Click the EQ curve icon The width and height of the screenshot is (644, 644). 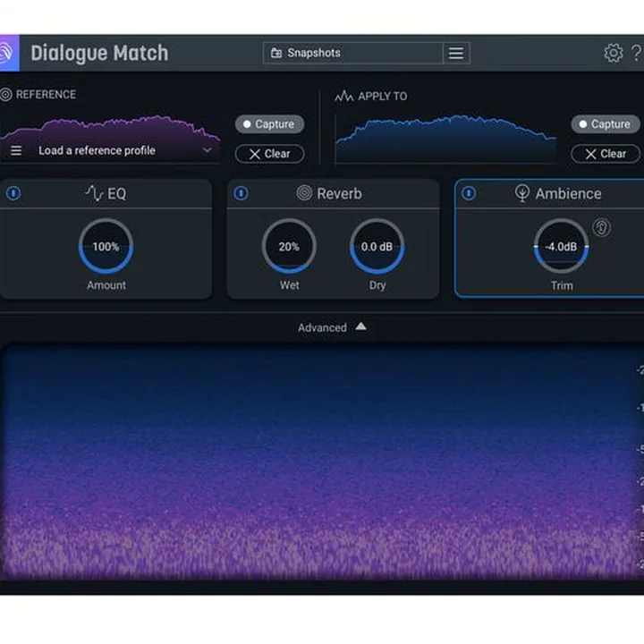tap(94, 193)
